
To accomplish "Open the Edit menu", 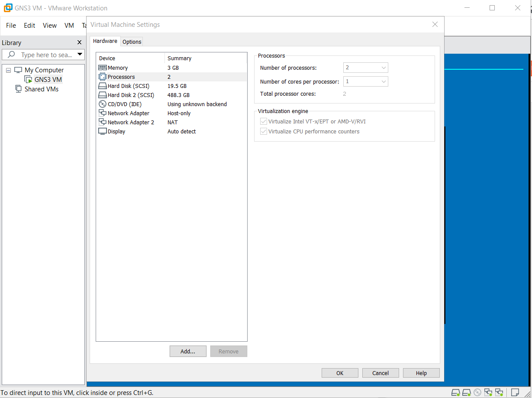I will click(x=29, y=26).
